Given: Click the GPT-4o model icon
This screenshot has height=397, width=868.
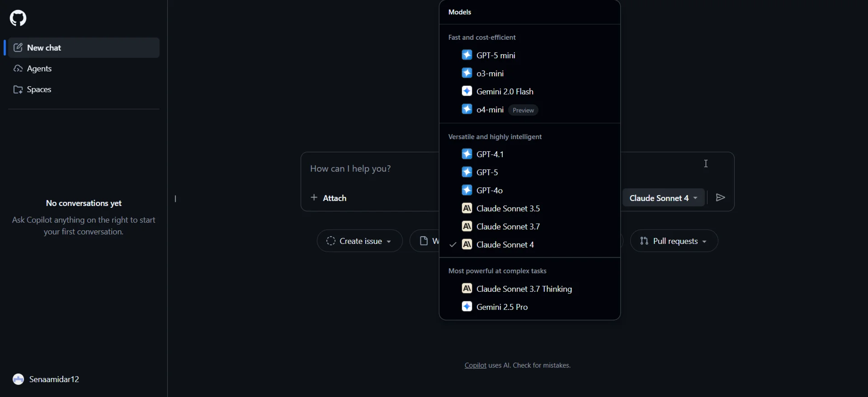Looking at the screenshot, I should click(467, 190).
